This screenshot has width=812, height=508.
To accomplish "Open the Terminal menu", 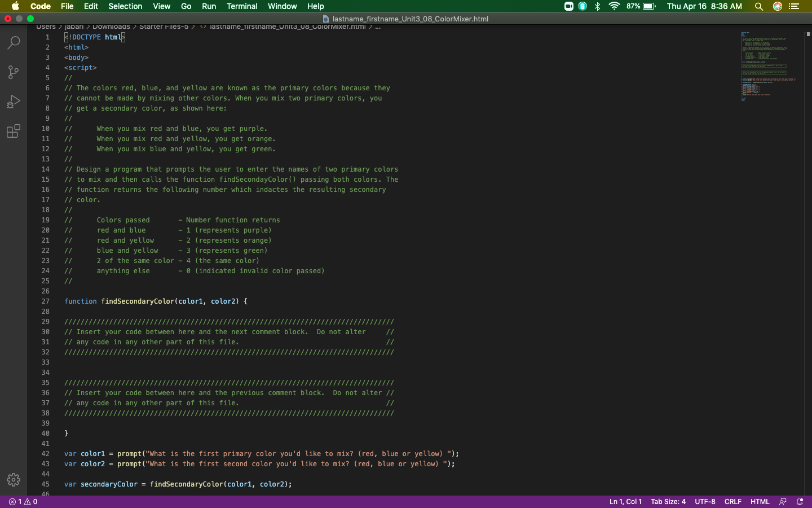I will click(242, 6).
